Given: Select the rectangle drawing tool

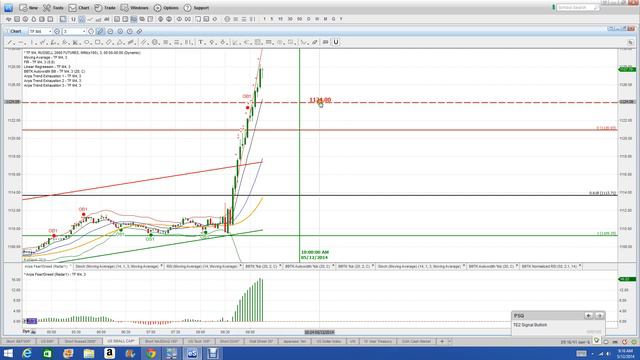Looking at the screenshot, I should pos(97,42).
